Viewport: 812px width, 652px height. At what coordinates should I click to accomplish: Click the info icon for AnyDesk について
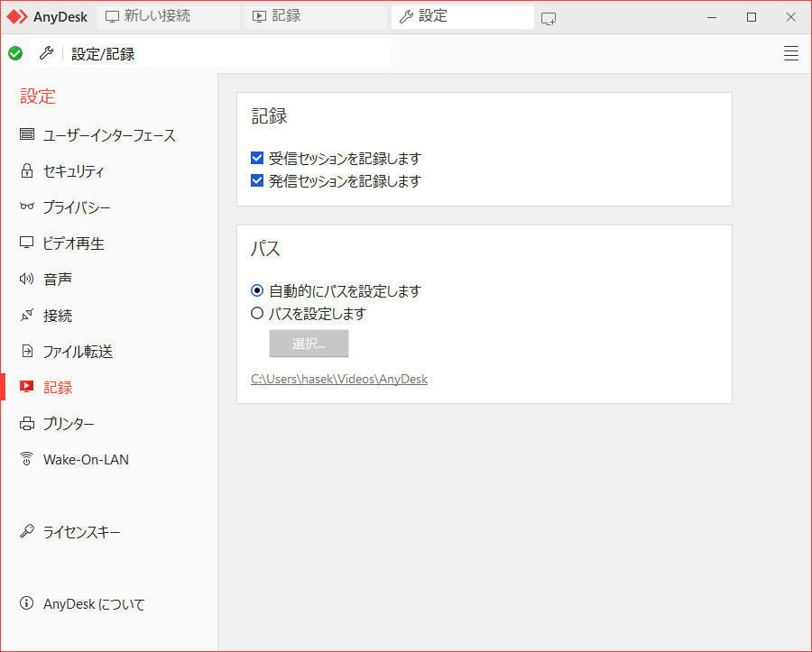26,602
